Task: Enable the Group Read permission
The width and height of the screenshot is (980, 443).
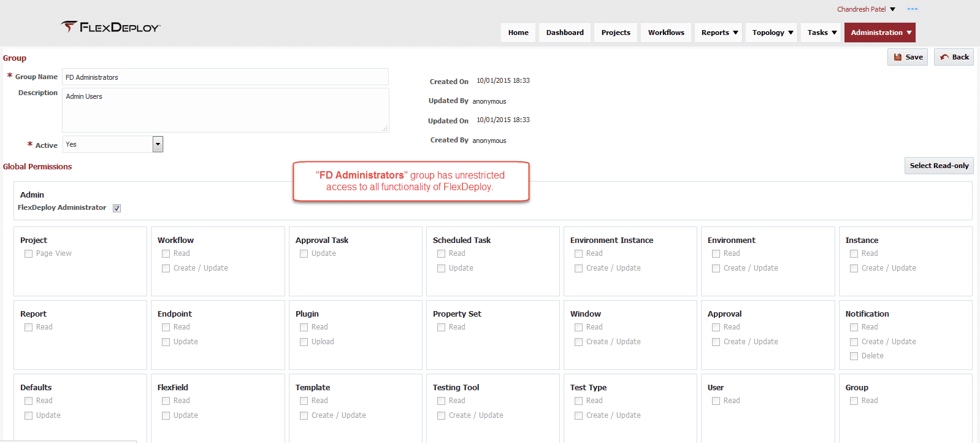Action: pyautogui.click(x=854, y=401)
